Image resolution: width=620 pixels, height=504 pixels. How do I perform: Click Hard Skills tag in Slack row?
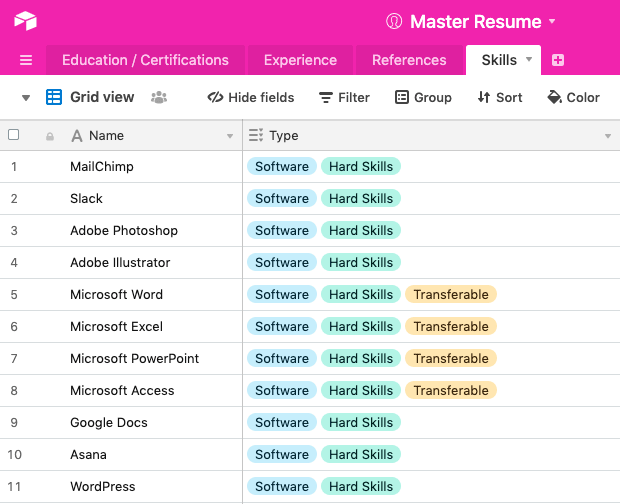tap(361, 198)
